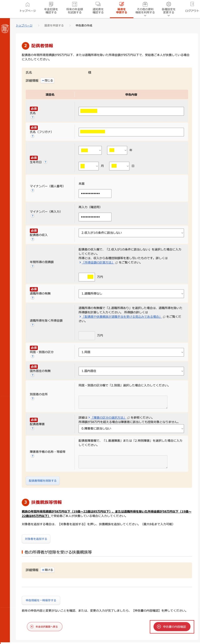Screen dimensions: 200x644
Task: Expand 詳細情報 with 開ける toggle
Action: pos(47,570)
